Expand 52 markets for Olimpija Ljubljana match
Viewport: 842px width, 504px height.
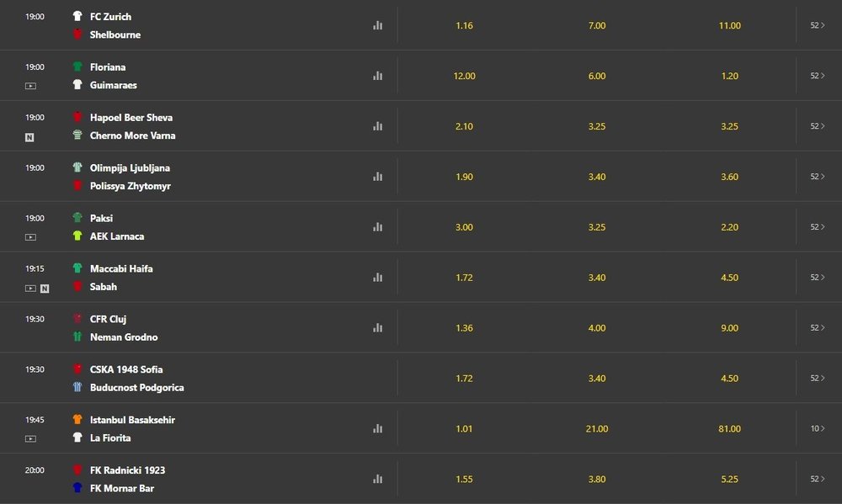(817, 177)
